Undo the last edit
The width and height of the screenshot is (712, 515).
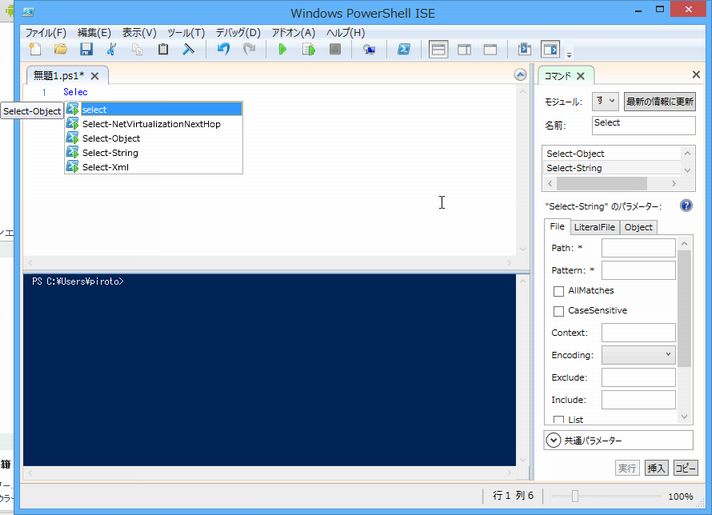(x=223, y=49)
